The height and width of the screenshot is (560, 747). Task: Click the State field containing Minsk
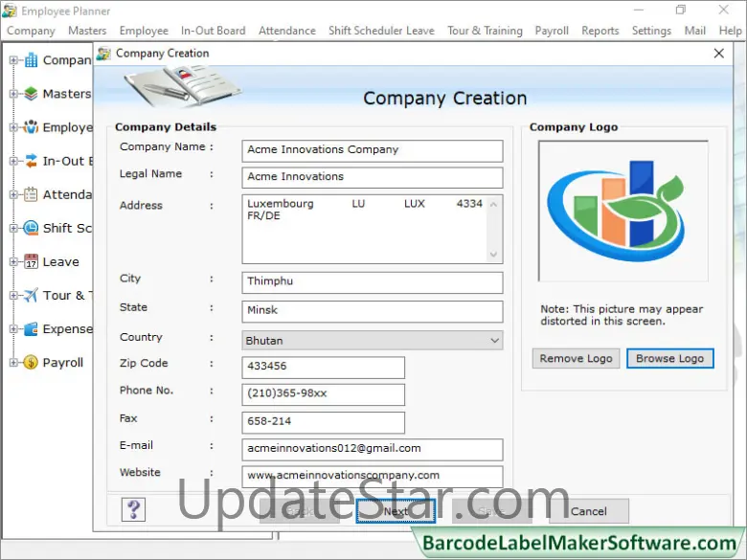373,311
